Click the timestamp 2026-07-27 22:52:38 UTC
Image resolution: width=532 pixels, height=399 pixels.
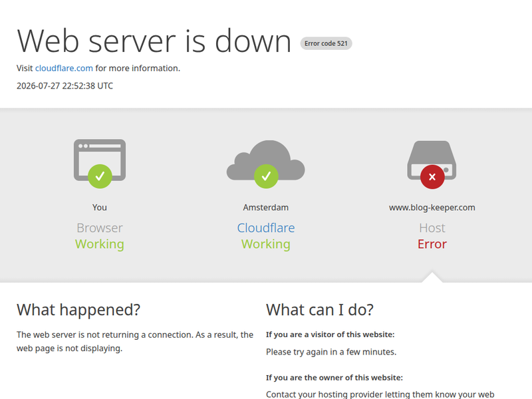coord(65,86)
